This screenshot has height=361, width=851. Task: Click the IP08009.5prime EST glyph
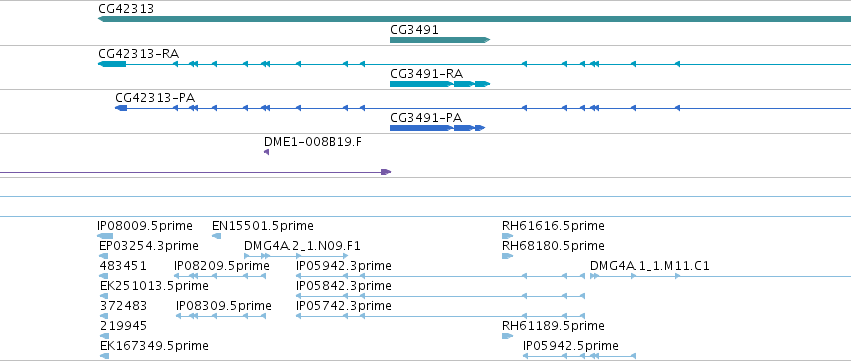tap(105, 236)
